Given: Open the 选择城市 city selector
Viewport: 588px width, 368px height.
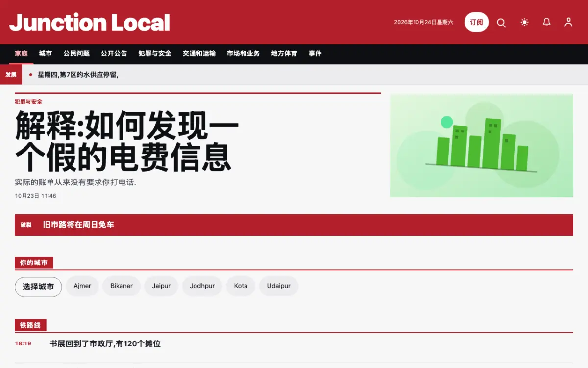Looking at the screenshot, I should point(38,287).
